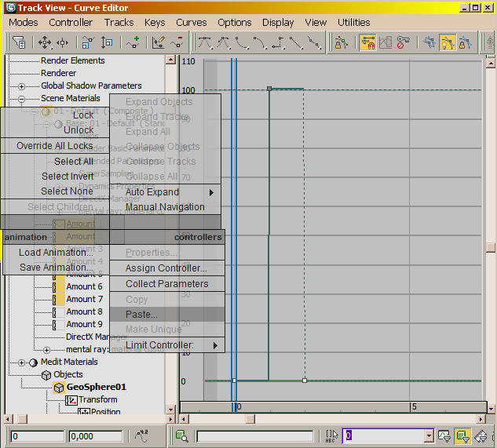This screenshot has width=497, height=448.
Task: Click Show Selected Key Stats icon
Action: pyautogui.click(x=141, y=436)
